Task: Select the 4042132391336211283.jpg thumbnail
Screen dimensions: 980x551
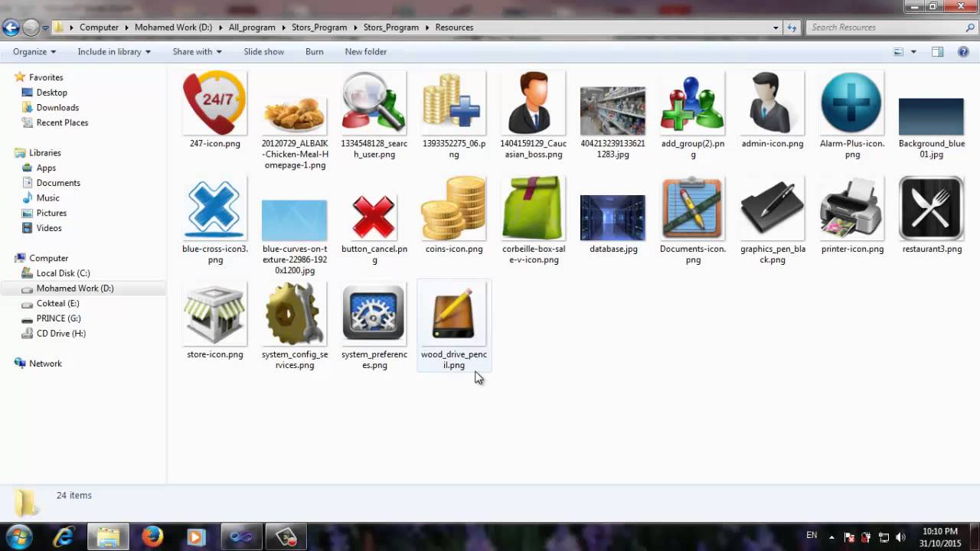Action: (x=613, y=111)
